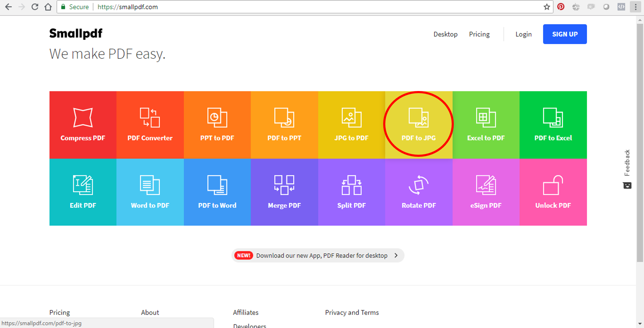644x328 pixels.
Task: Select the Excel to PDF tool
Action: click(x=486, y=125)
